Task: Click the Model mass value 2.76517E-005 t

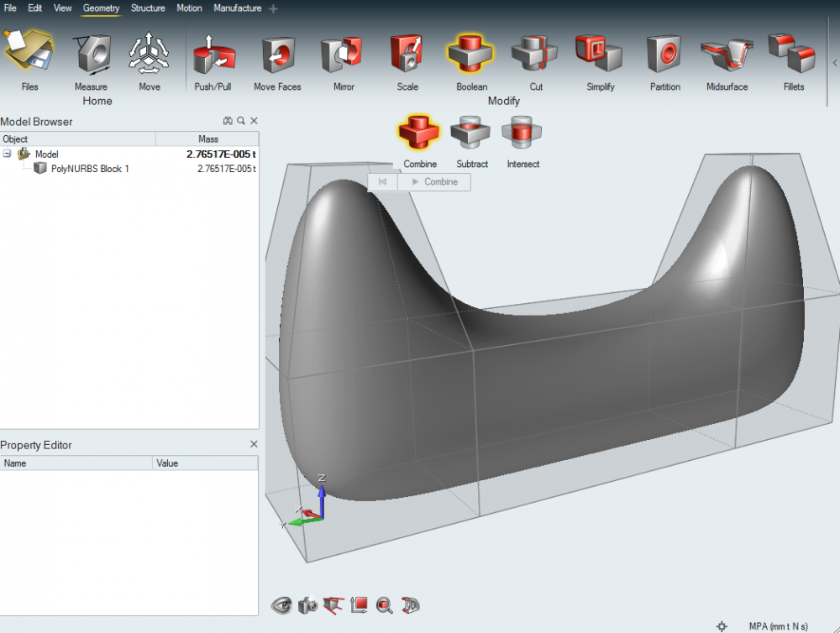Action: pos(221,154)
